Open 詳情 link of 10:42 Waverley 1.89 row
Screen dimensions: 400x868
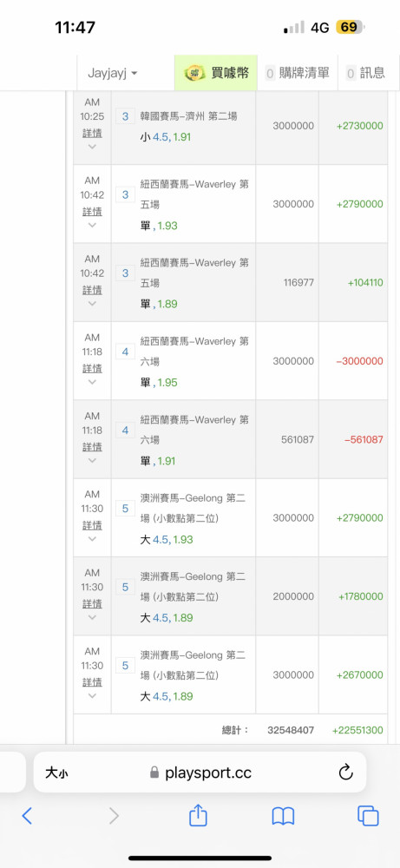tap(92, 290)
